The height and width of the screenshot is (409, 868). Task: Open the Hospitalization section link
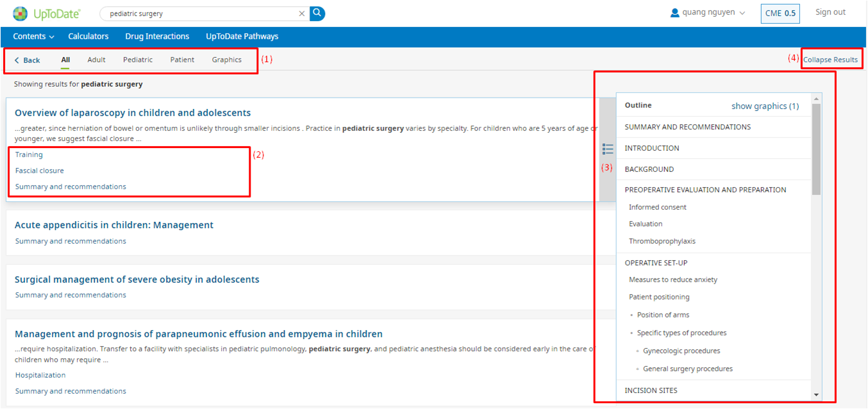[x=40, y=375]
